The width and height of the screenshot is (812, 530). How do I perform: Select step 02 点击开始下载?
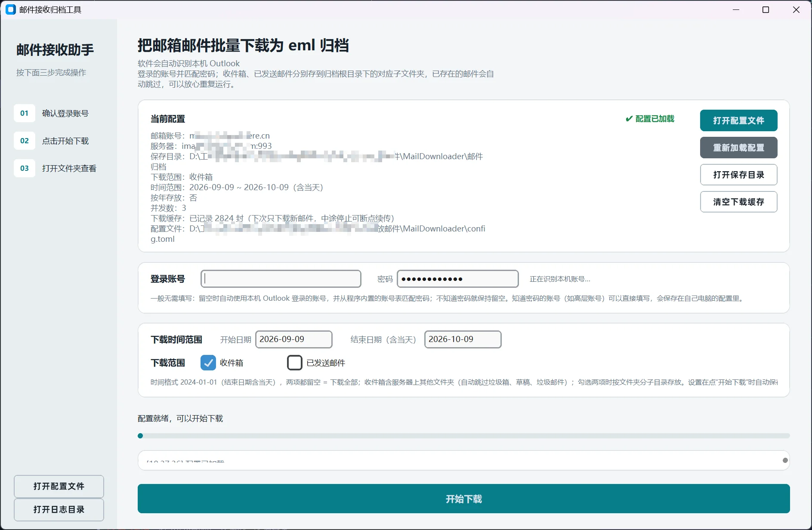tap(51, 141)
